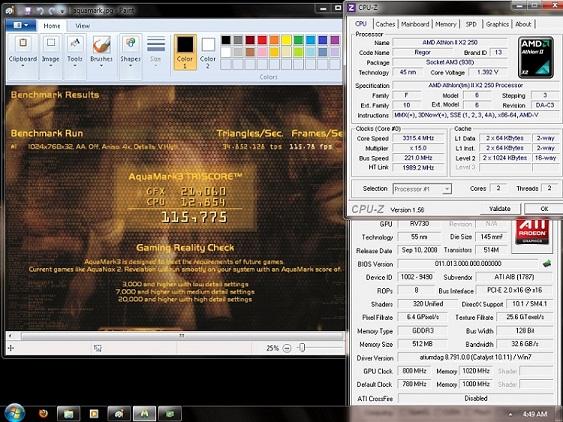The image size is (563, 422).
Task: Open the Mainboard tab in CPU-Z
Action: click(x=415, y=24)
